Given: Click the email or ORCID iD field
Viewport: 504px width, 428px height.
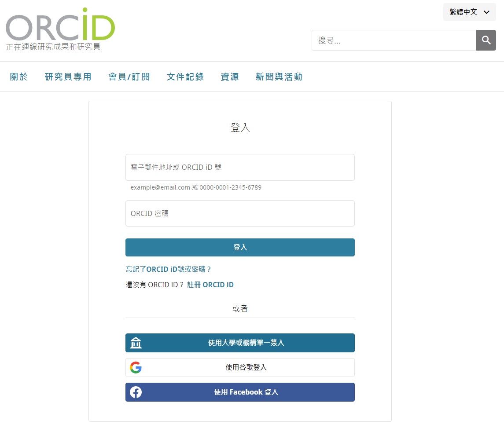Looking at the screenshot, I should pos(240,167).
